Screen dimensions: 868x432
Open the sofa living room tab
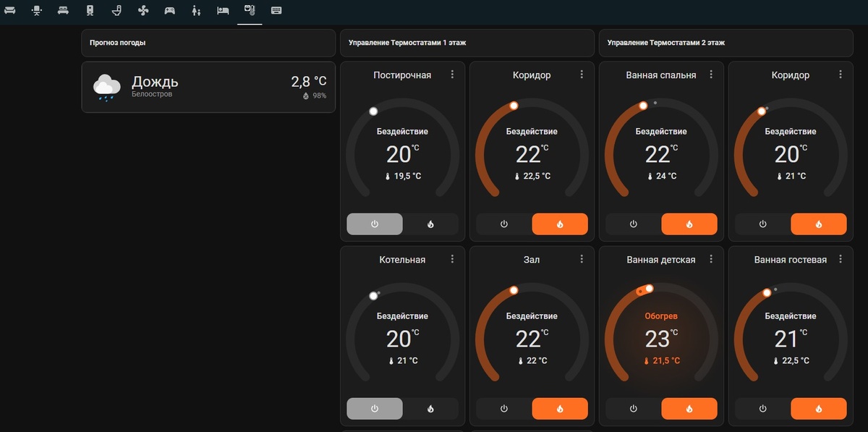pos(10,11)
